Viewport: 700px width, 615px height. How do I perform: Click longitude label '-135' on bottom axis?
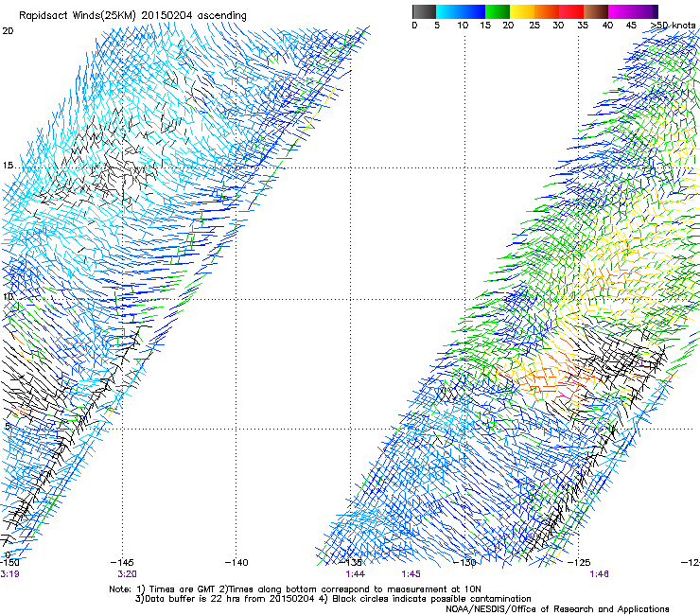[x=350, y=562]
